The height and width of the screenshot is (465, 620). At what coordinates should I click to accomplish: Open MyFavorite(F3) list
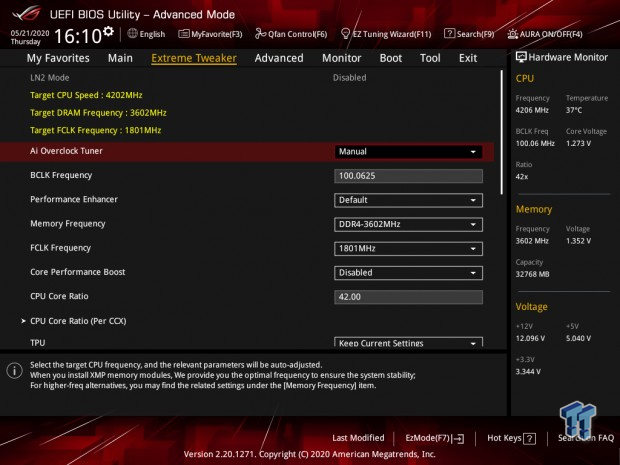210,34
